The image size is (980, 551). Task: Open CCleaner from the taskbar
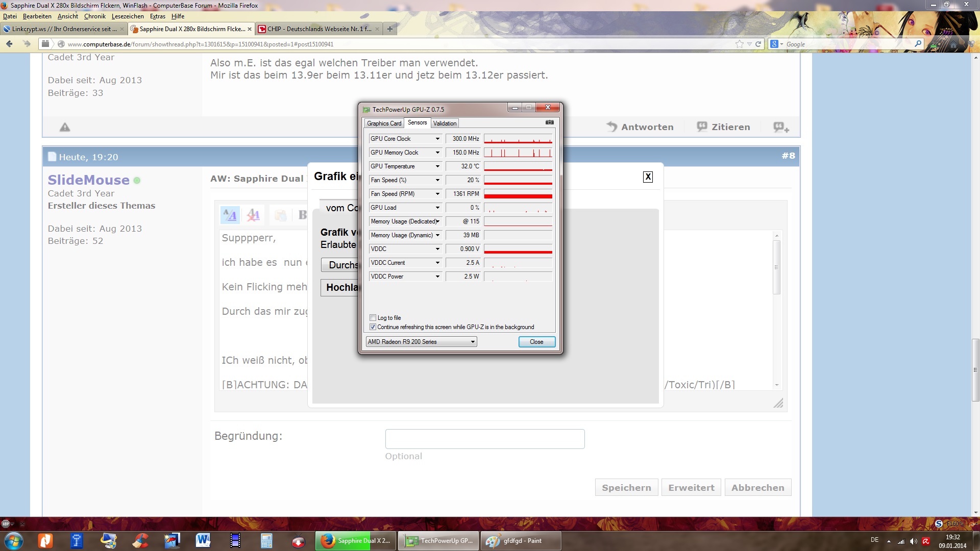(x=140, y=540)
